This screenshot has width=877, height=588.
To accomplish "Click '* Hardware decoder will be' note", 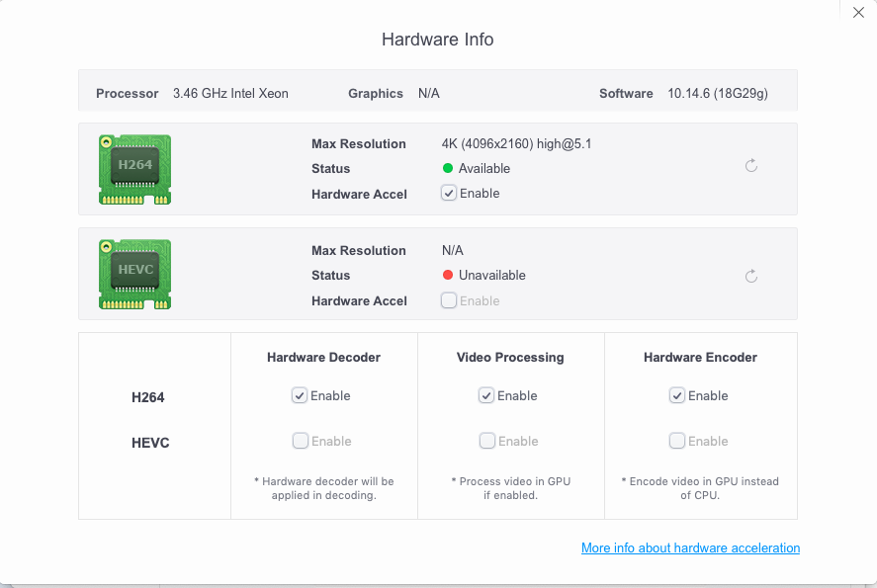I will coord(324,481).
